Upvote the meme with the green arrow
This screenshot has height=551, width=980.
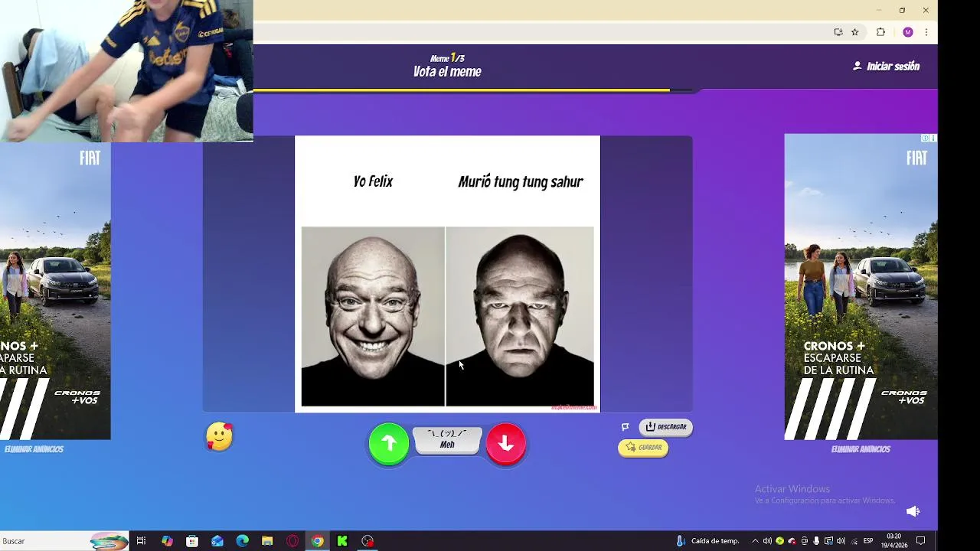389,443
